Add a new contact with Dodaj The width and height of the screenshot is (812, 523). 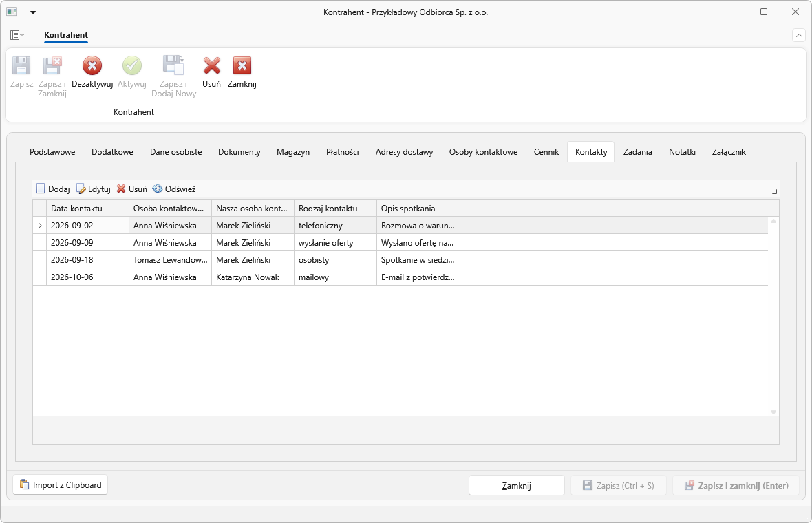pos(53,189)
